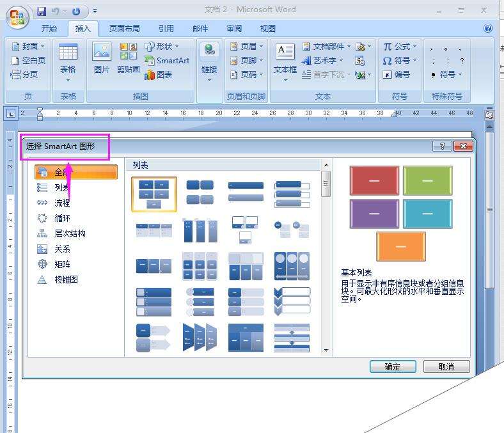Insert a 分页 page break
The image size is (504, 433).
point(24,75)
